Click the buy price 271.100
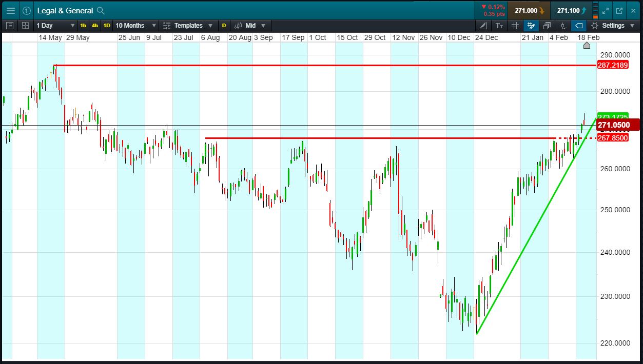This screenshot has height=364, width=643. click(x=570, y=10)
